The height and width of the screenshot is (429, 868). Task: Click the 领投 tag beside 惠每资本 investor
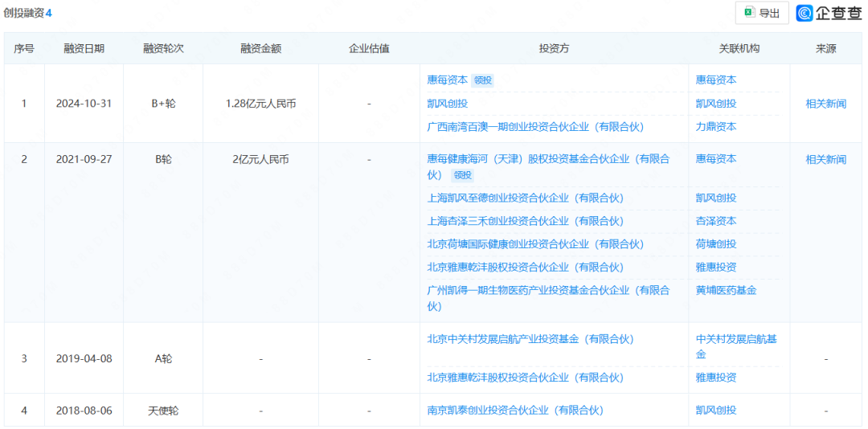coord(483,80)
